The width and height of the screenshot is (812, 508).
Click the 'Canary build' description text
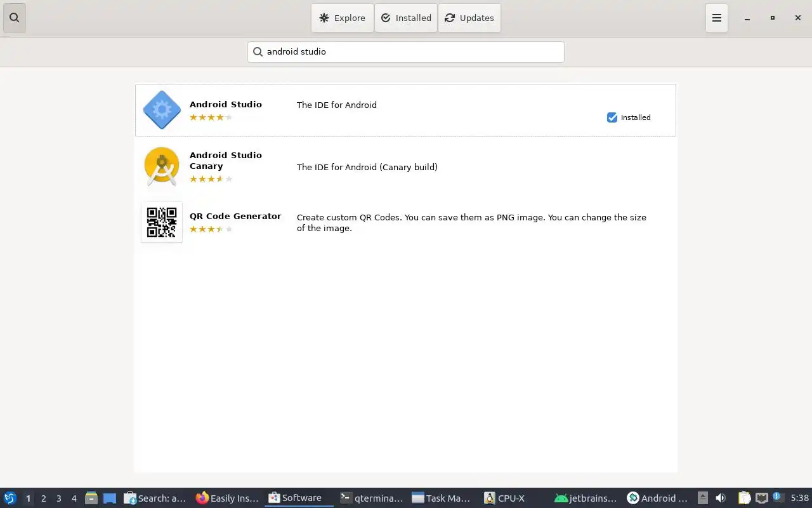point(367,167)
